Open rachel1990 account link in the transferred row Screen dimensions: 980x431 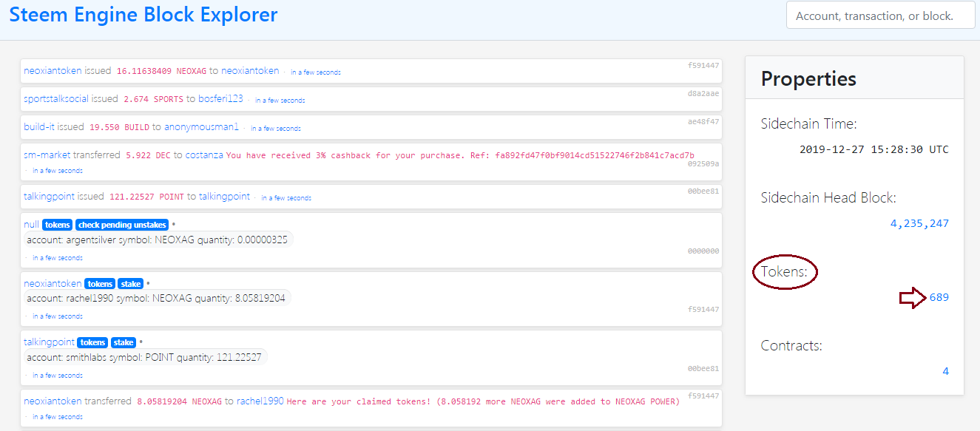pos(260,401)
